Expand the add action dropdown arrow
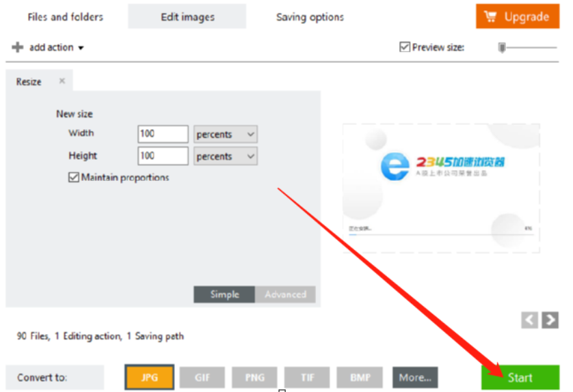The width and height of the screenshot is (573, 392). coord(81,48)
